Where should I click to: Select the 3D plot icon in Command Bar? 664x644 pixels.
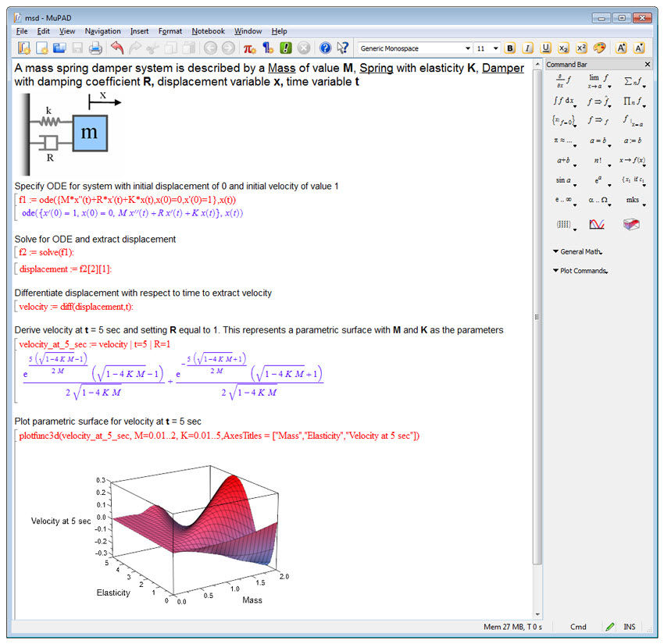pyautogui.click(x=633, y=223)
